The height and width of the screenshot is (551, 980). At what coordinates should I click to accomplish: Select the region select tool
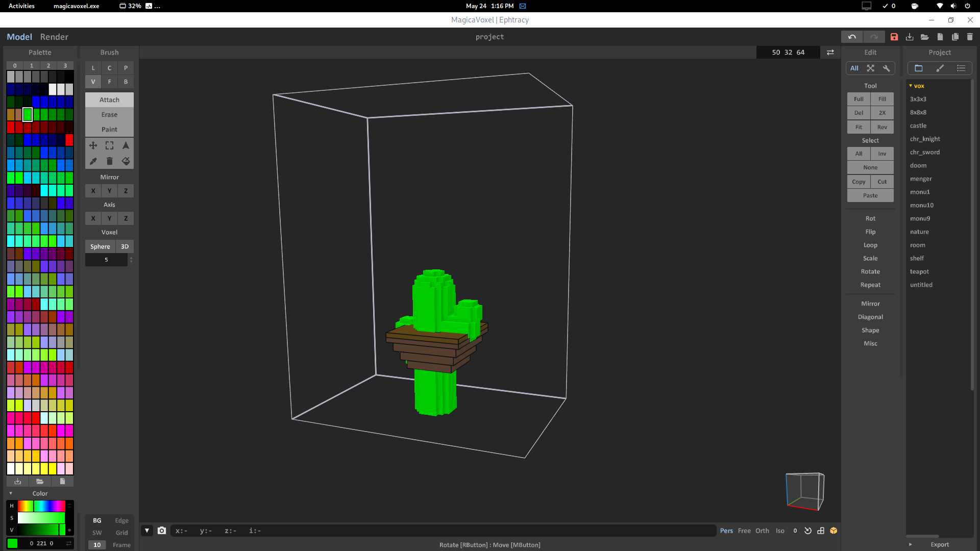tap(109, 145)
